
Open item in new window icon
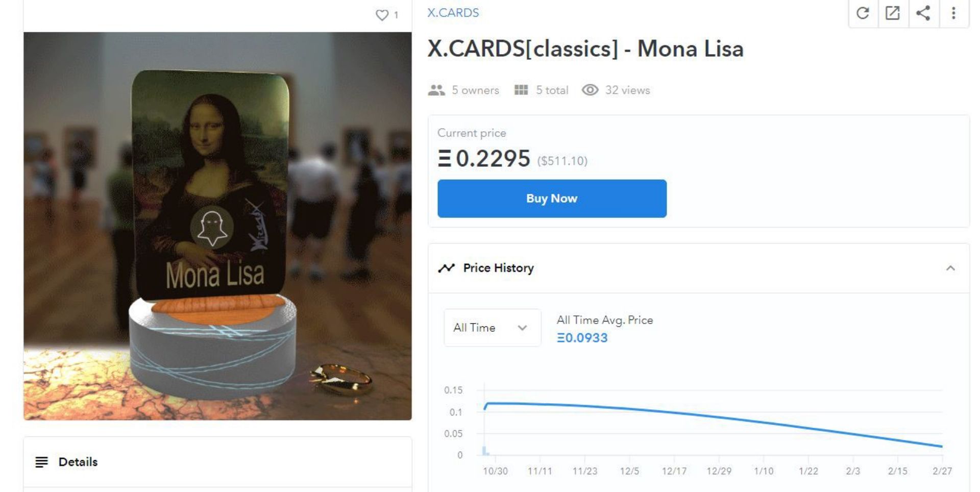(893, 13)
